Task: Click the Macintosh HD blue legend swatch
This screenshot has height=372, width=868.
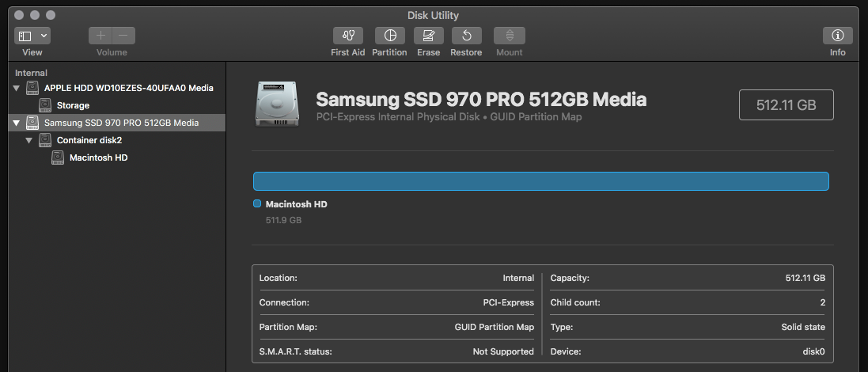Action: click(x=257, y=204)
